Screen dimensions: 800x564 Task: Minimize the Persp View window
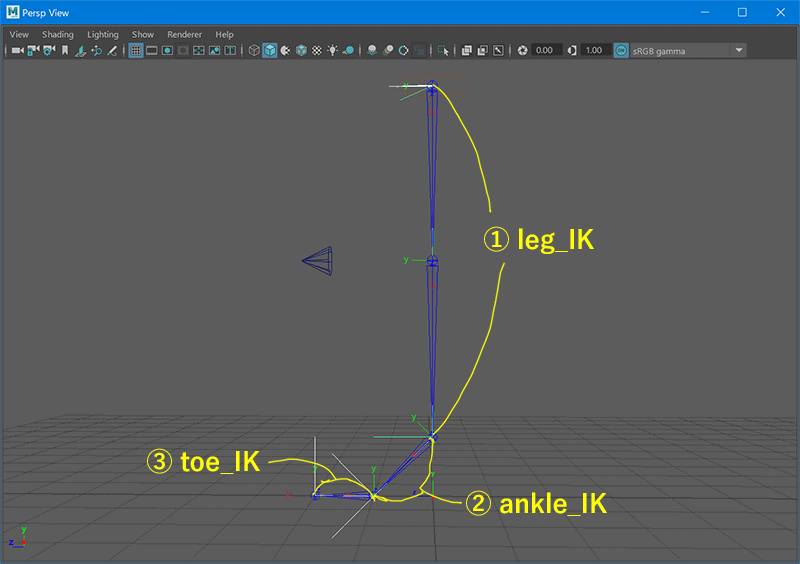click(705, 12)
